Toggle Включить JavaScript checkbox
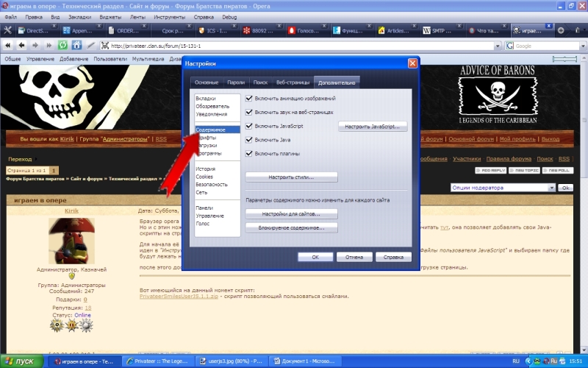This screenshot has height=368, width=588. (248, 126)
